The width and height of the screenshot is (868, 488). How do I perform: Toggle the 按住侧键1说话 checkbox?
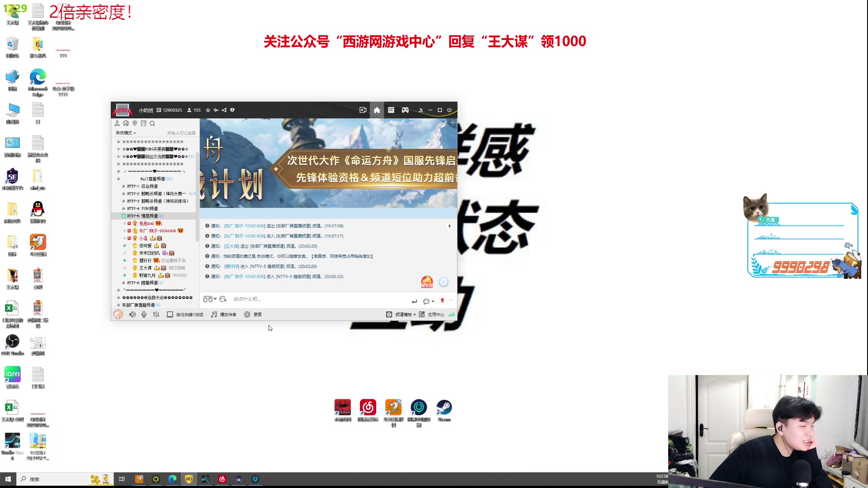tap(170, 314)
